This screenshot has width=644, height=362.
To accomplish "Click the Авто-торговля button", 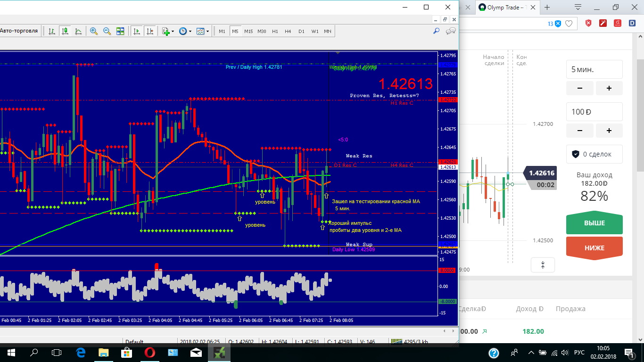I will (x=19, y=31).
